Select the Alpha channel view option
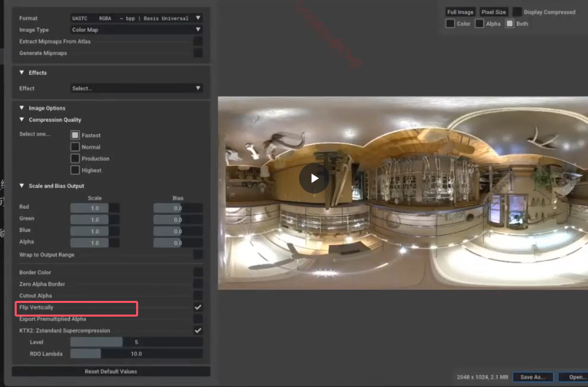This screenshot has height=387, width=588. coord(479,24)
